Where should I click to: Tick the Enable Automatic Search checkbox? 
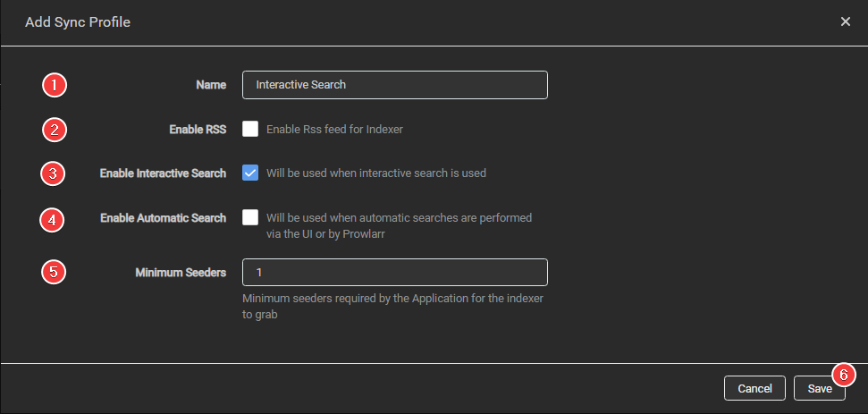[x=250, y=217]
